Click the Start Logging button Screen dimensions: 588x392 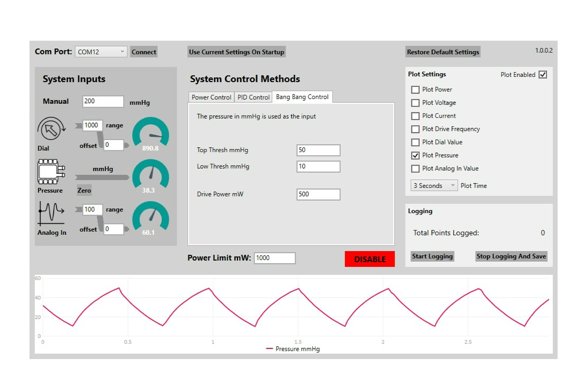click(x=432, y=256)
